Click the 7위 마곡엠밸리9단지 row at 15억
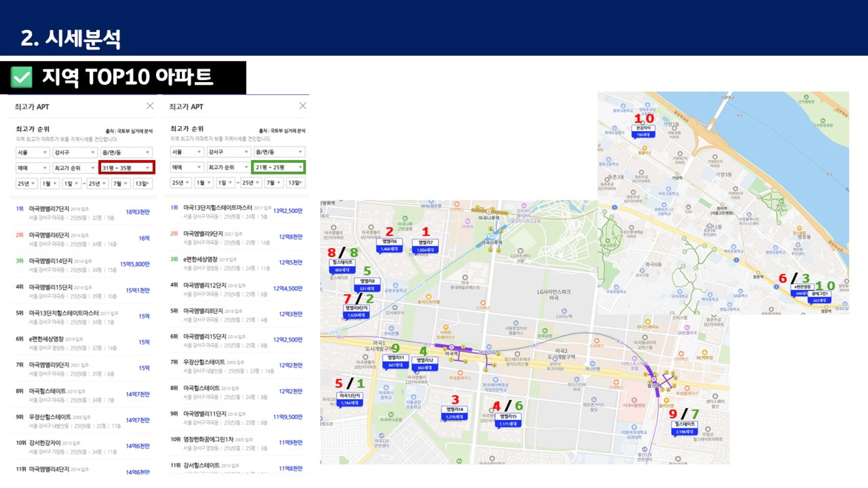The image size is (868, 488). coord(83,369)
